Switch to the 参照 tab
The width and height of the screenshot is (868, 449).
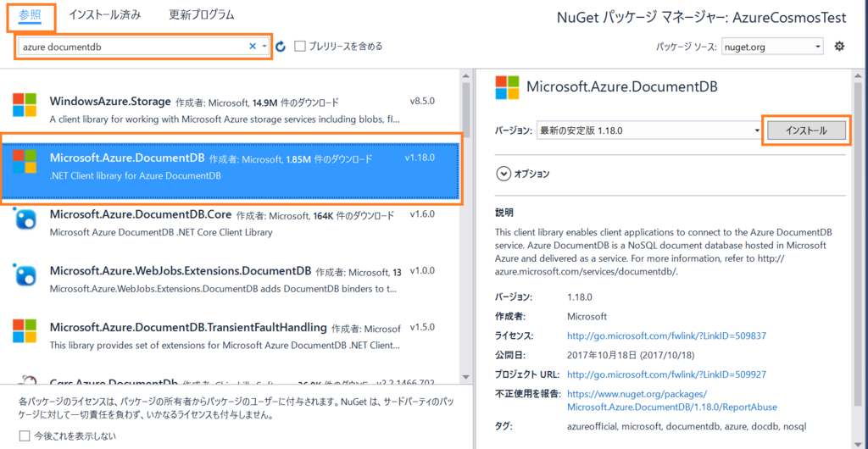click(x=30, y=15)
